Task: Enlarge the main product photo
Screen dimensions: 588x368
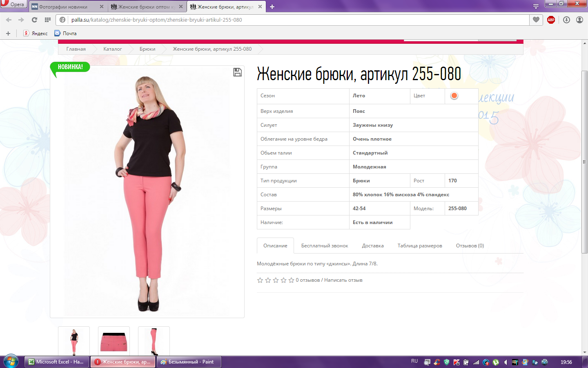Action: tap(147, 192)
